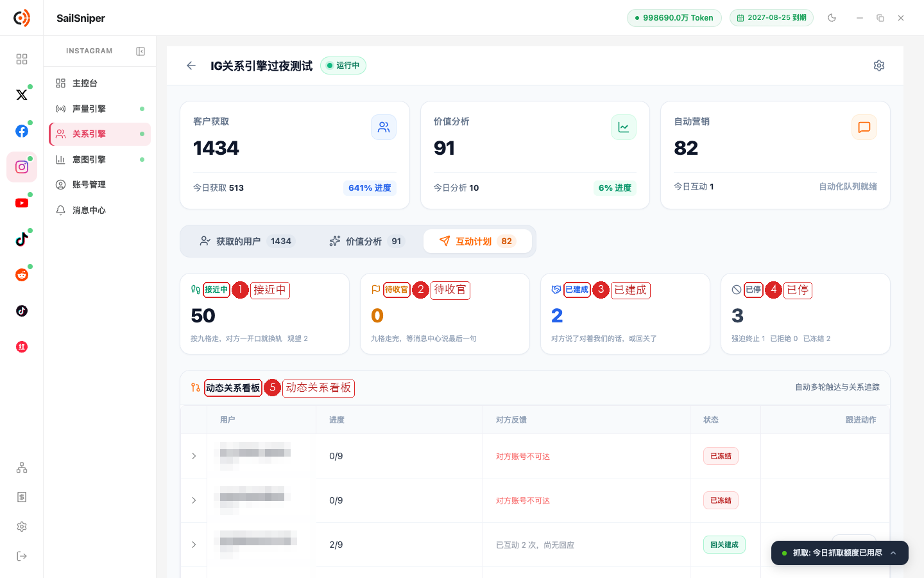Viewport: 924px width, 578px height.
Task: Click the 998690.0万 Token balance pill
Action: coord(674,18)
